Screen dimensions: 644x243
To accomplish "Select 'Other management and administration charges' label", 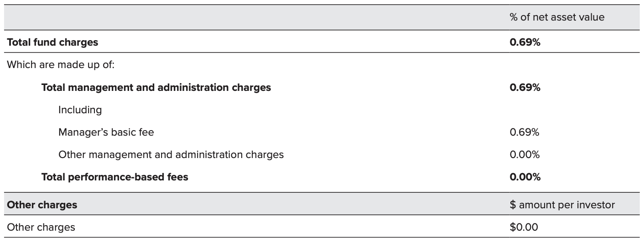I will [x=171, y=155].
